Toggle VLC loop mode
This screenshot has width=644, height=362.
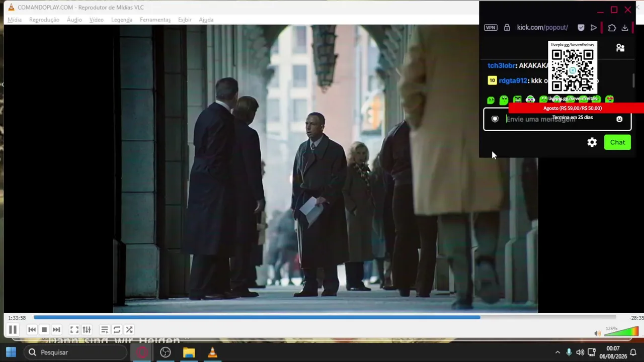[x=117, y=330]
